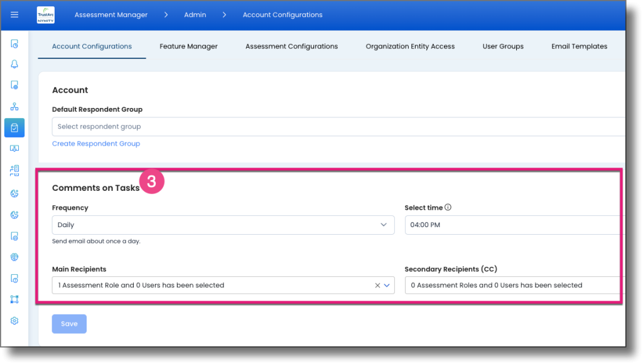The height and width of the screenshot is (364, 643).
Task: Select the highlighted clipboard-check Assessment icon
Action: pyautogui.click(x=14, y=128)
